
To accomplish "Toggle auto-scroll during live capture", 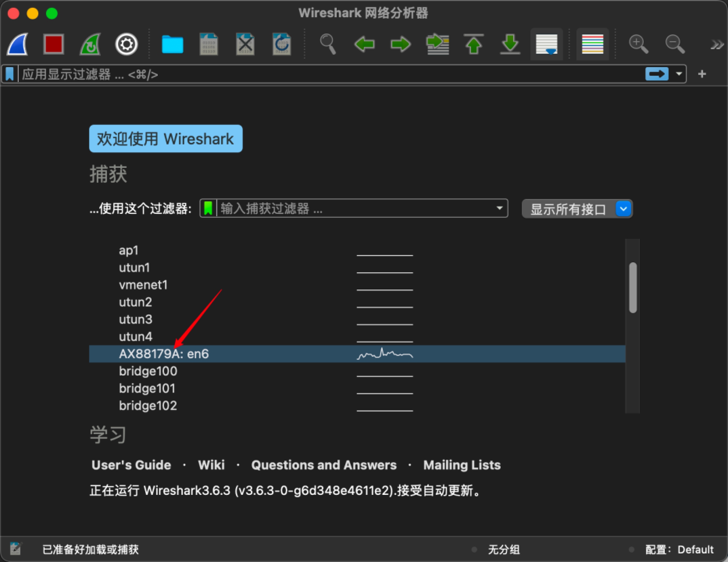I will (546, 44).
